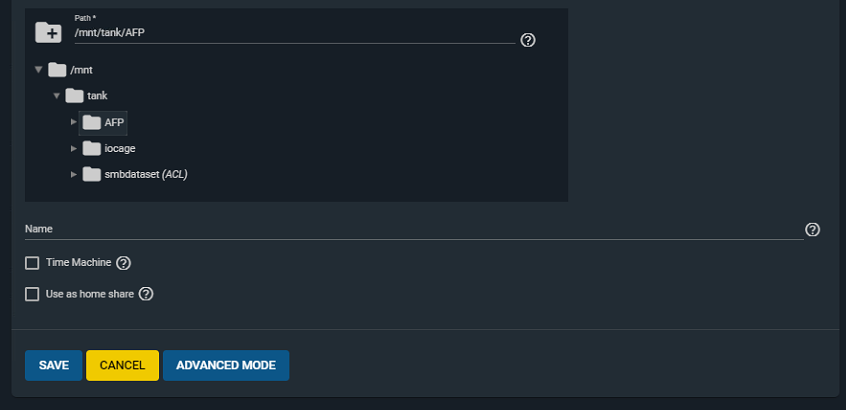This screenshot has width=846, height=410.
Task: Select the tank folder icon
Action: (x=74, y=95)
